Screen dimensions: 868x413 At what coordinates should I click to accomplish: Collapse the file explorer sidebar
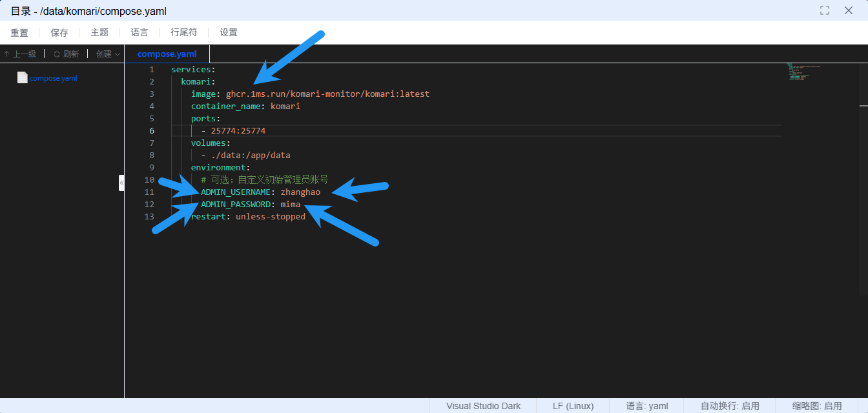[122, 183]
